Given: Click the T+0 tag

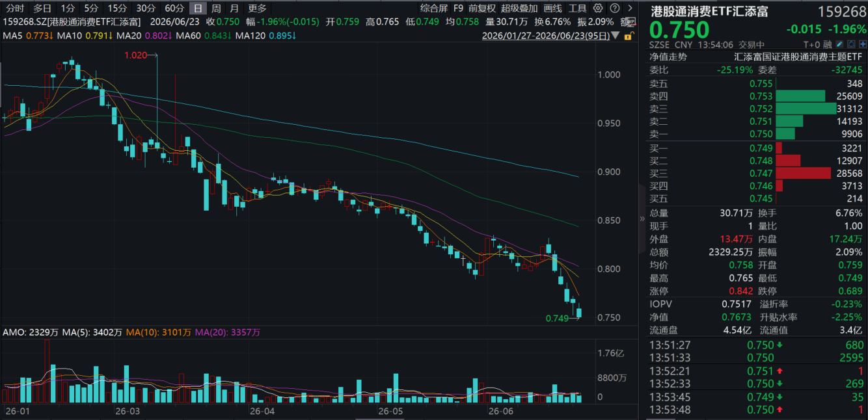Looking at the screenshot, I should pos(812,45).
